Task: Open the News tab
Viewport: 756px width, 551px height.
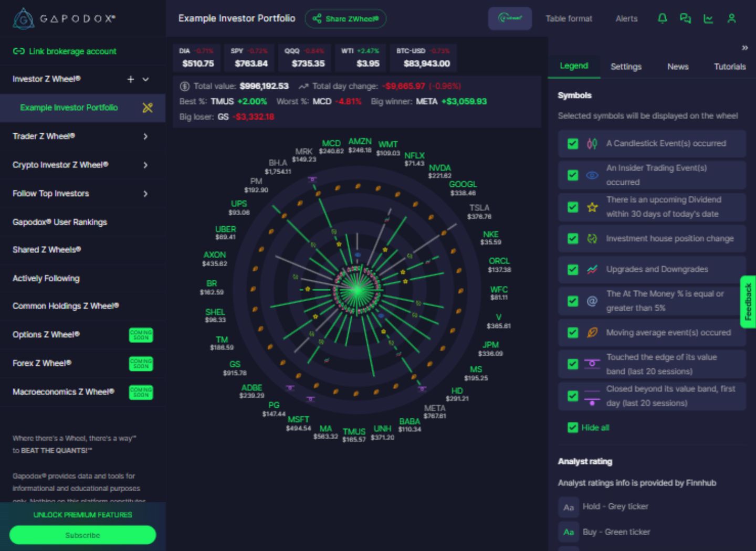Action: click(x=677, y=67)
